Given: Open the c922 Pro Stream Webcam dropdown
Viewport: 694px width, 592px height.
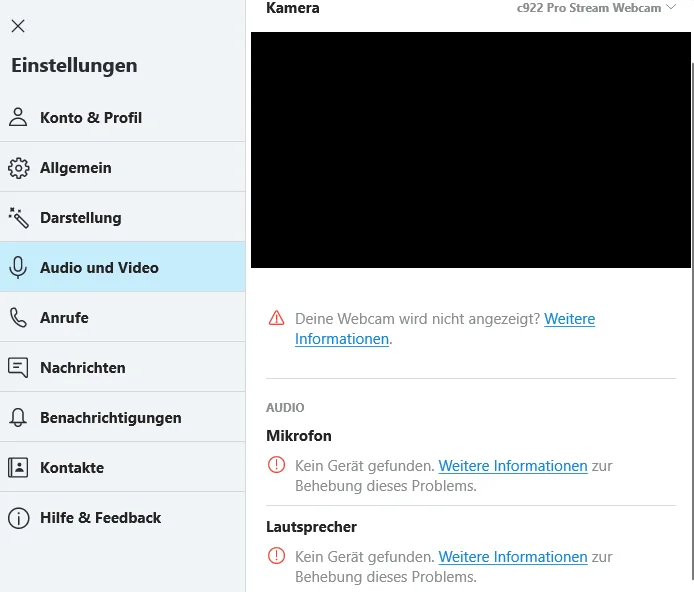Looking at the screenshot, I should [x=596, y=8].
